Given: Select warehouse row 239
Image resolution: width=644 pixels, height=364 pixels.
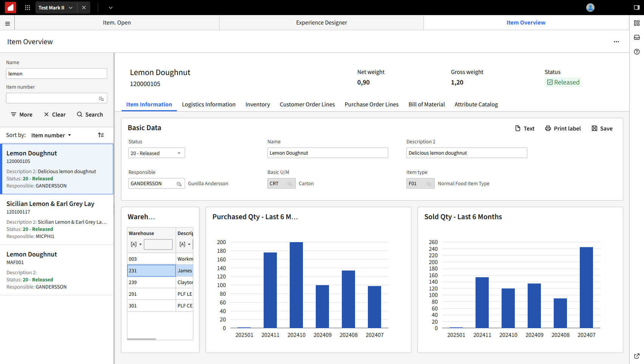Looking at the screenshot, I should click(x=151, y=283).
